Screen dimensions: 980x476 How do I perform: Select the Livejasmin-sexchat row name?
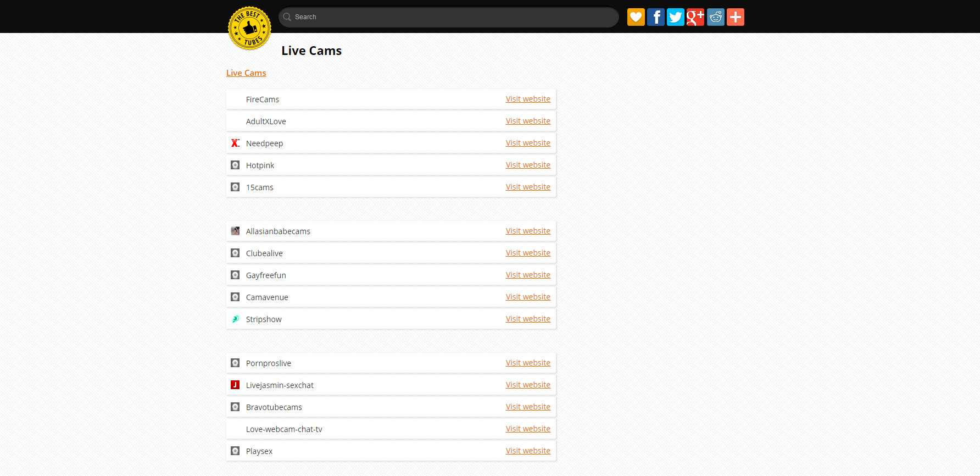pos(280,385)
